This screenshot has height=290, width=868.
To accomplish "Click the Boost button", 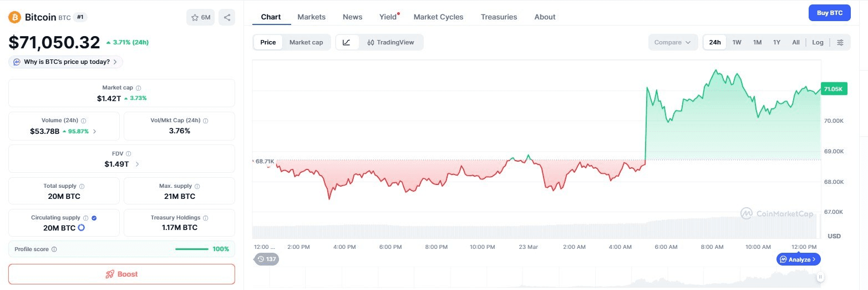I will (121, 274).
